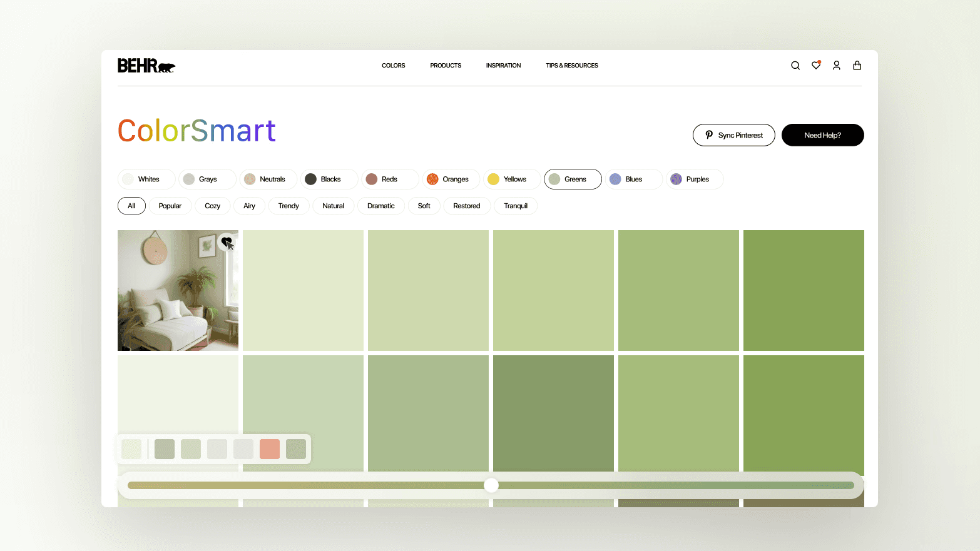Open the PRODUCTS menu
The image size is (980, 551).
point(446,66)
